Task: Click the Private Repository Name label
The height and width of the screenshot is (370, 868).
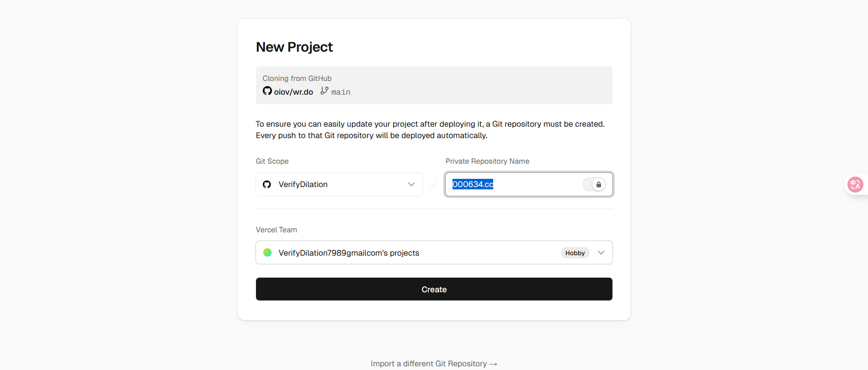Action: click(487, 161)
